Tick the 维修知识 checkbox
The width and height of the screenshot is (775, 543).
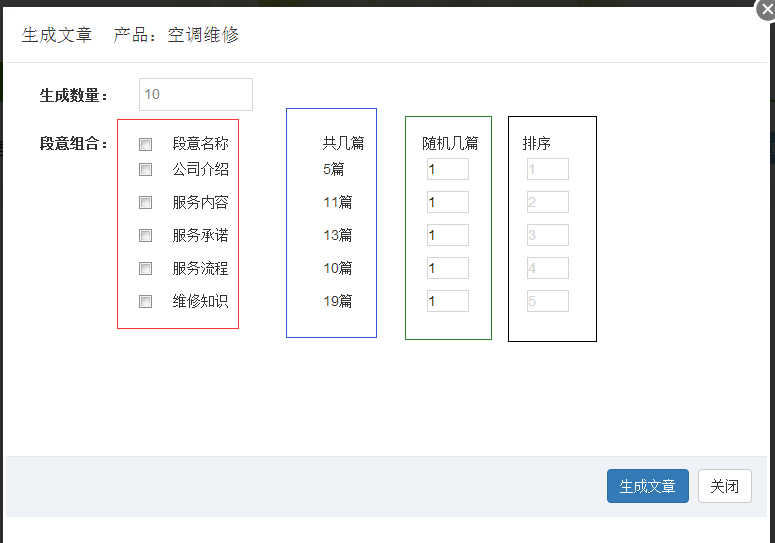(x=145, y=301)
